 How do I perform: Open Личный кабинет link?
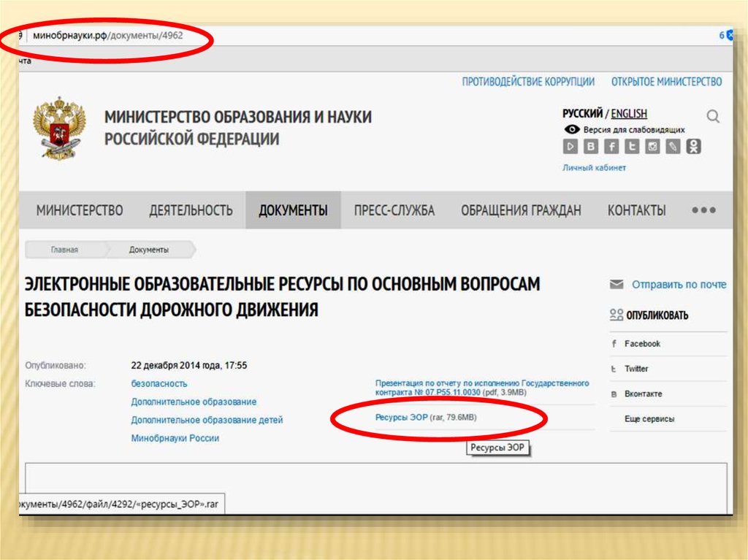point(594,167)
